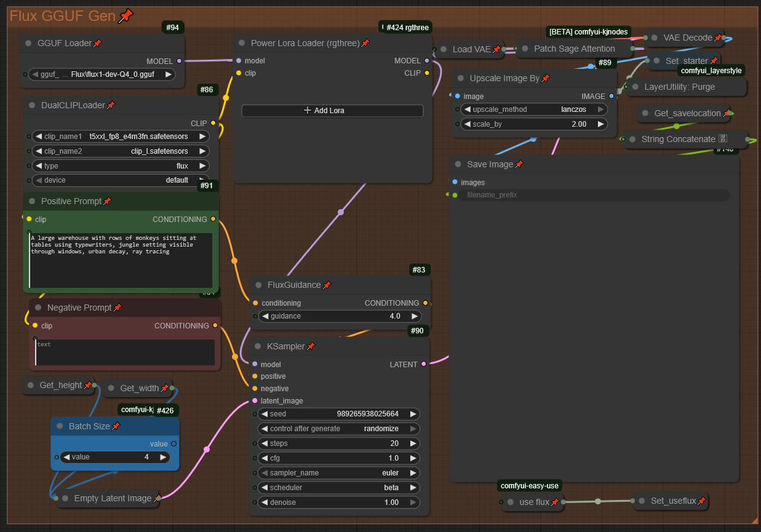Collapse FluxGuidance using its title dot
The width and height of the screenshot is (761, 532).
259,285
